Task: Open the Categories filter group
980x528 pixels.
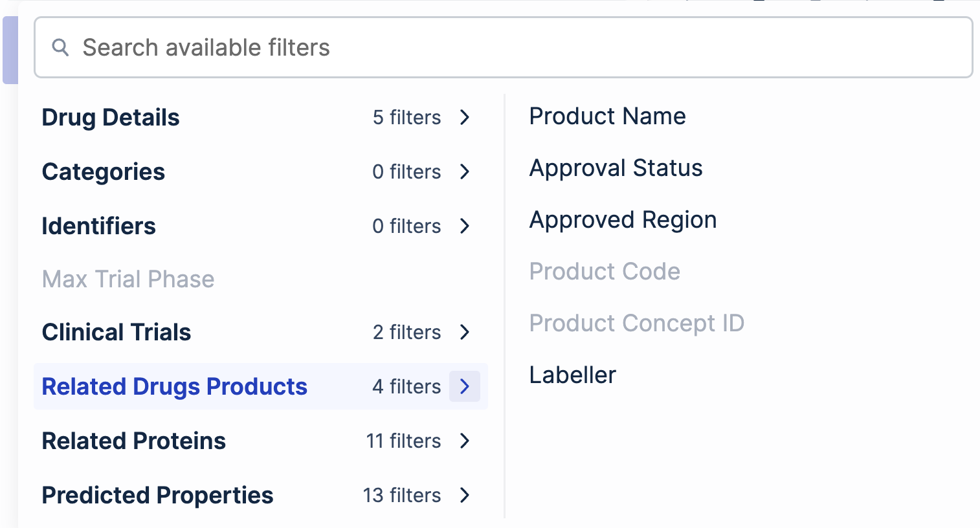Action: 104,171
